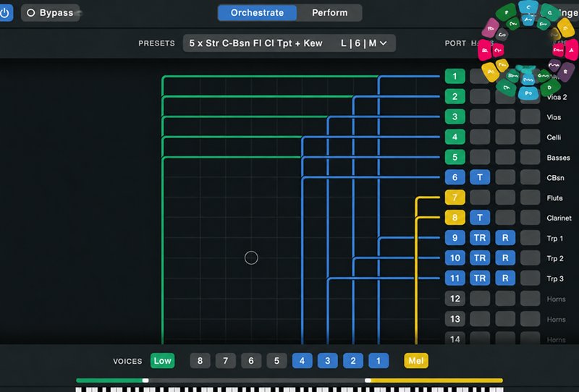Viewport: 579px width, 392px height.
Task: Click empty cell right after port 12 Horns
Action: (480, 299)
